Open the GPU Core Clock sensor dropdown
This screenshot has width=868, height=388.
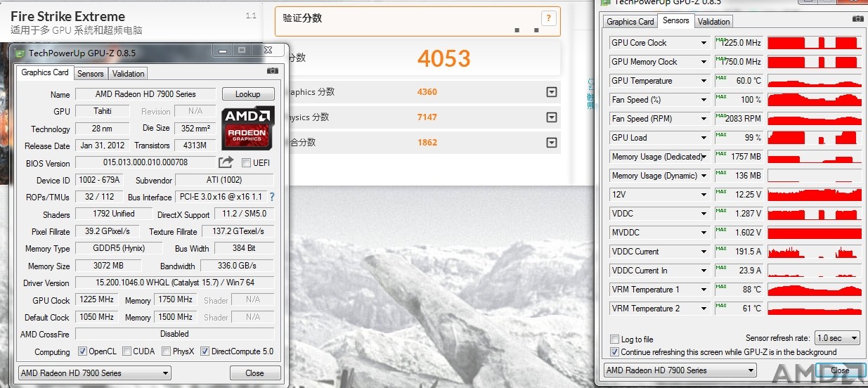point(704,43)
